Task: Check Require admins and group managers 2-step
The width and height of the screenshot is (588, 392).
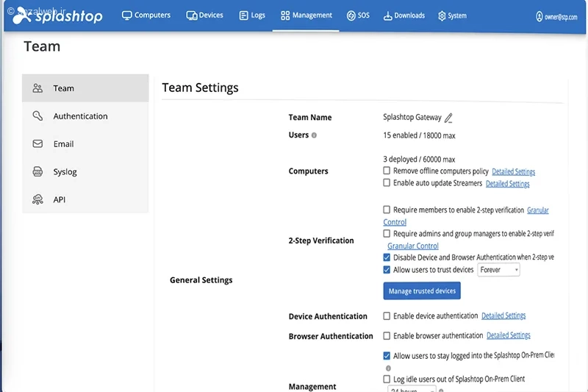Action: coord(387,233)
